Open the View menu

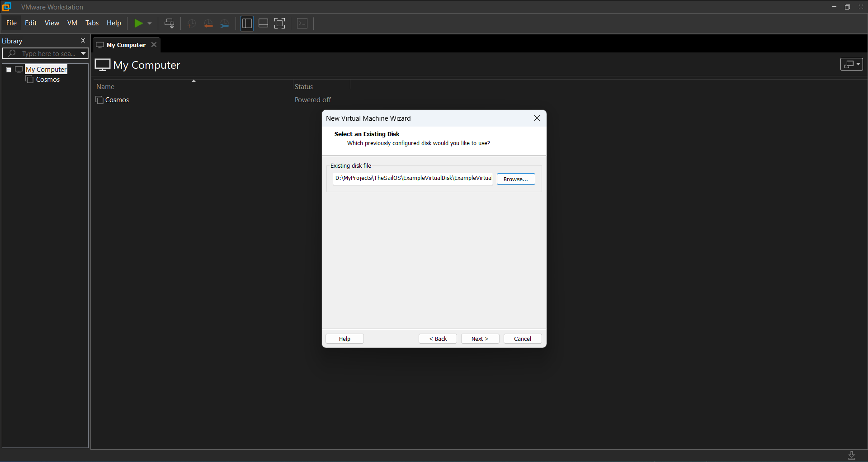point(52,23)
